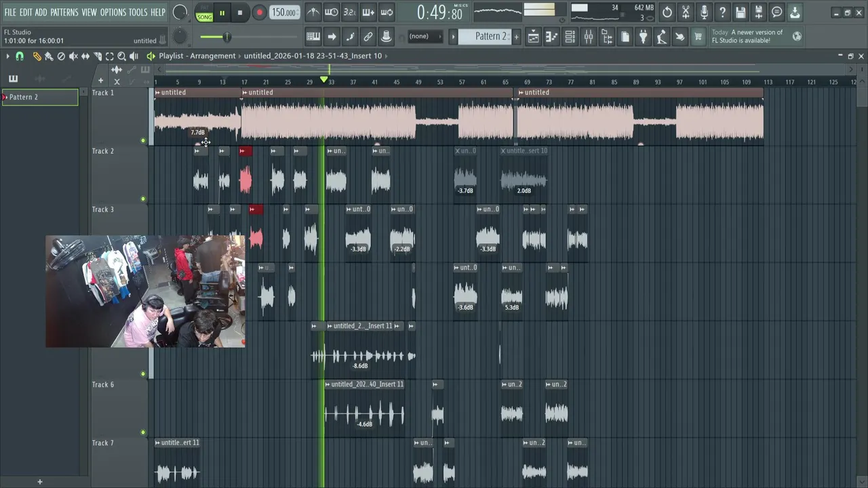Select the Draw pencil tool

pos(37,56)
